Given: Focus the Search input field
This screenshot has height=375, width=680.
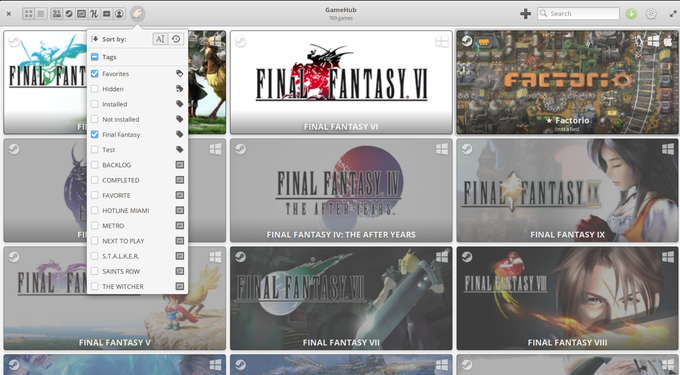Looking at the screenshot, I should (x=579, y=13).
